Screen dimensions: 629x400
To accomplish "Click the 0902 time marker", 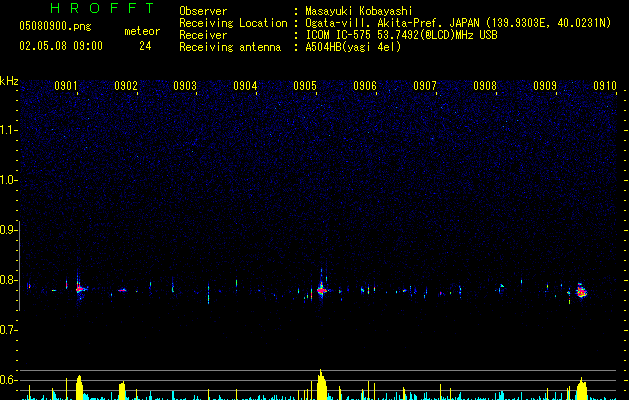I will point(126,86).
